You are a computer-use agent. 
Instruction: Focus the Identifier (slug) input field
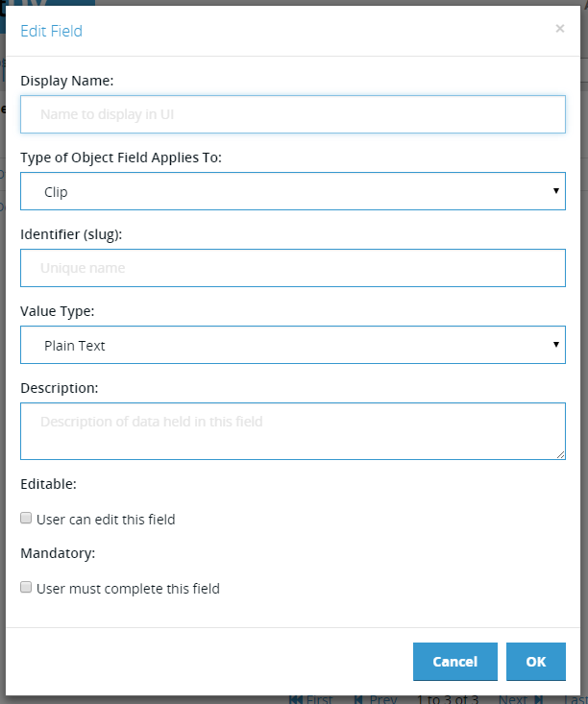pos(293,268)
